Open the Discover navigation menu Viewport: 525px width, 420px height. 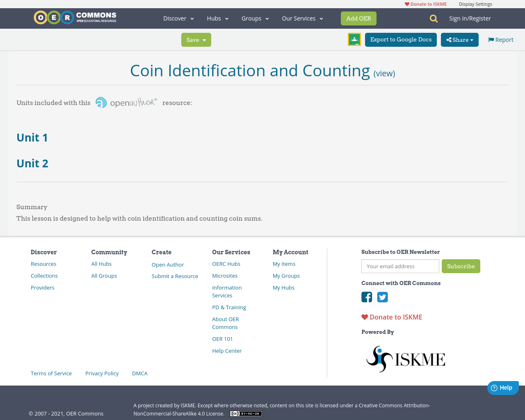point(178,18)
